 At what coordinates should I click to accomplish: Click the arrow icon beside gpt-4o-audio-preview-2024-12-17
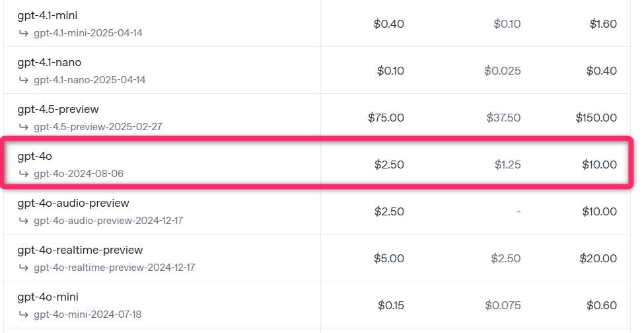[23, 221]
